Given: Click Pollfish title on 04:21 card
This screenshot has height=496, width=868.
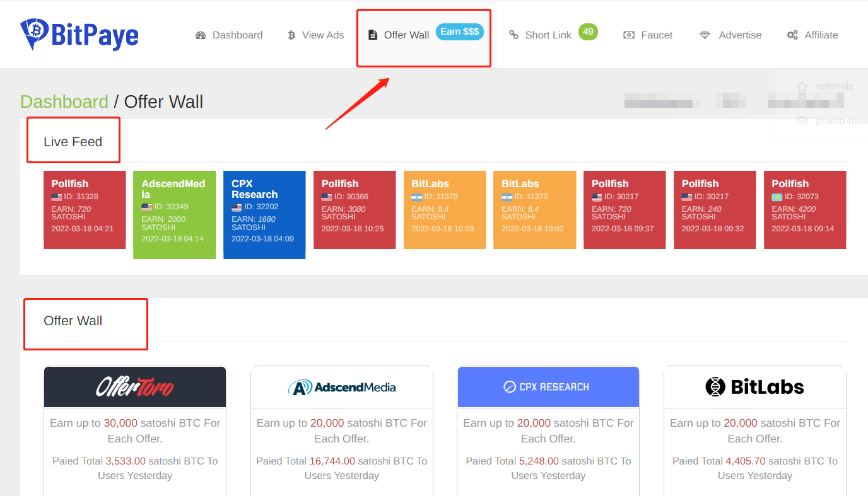Looking at the screenshot, I should click(70, 184).
